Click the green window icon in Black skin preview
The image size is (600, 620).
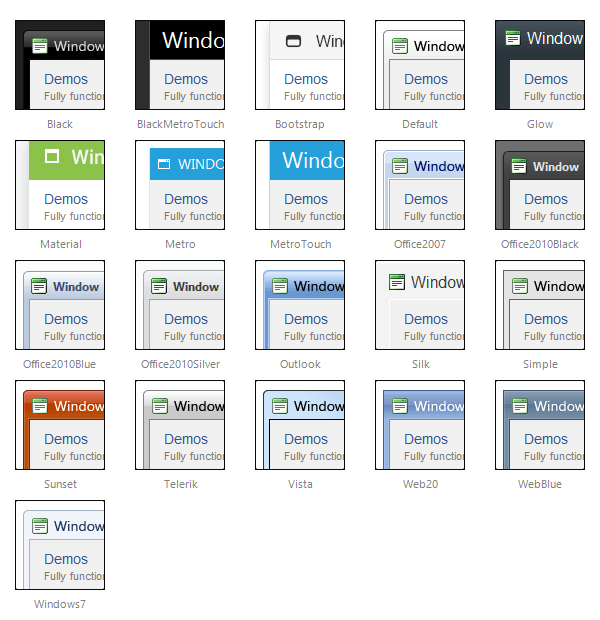pyautogui.click(x=40, y=45)
